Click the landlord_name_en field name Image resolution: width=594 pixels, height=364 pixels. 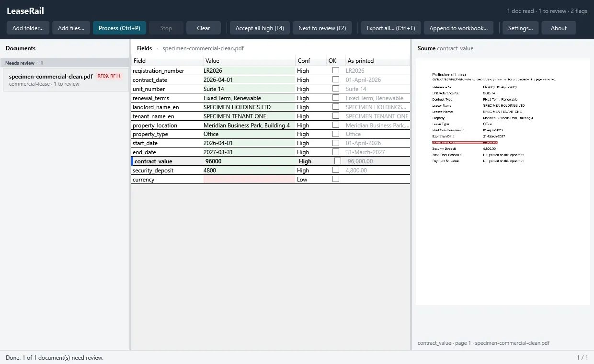[x=156, y=107]
